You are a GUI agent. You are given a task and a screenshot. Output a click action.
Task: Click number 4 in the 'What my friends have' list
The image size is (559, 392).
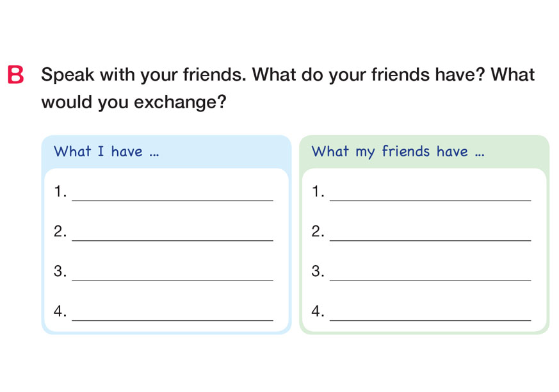tap(317, 311)
